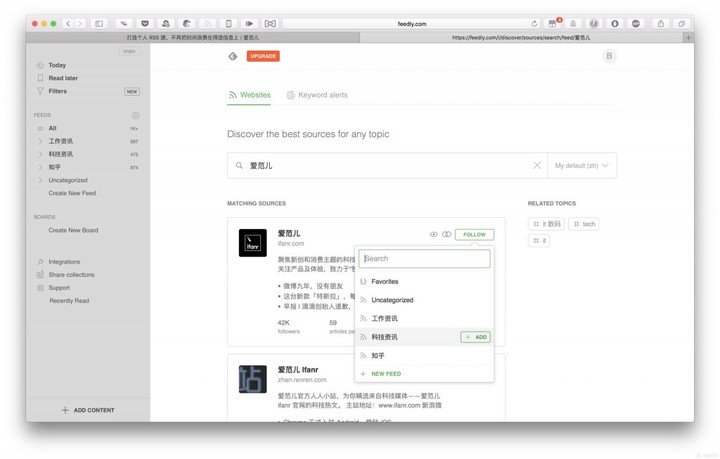Open Today in the sidebar

point(57,65)
